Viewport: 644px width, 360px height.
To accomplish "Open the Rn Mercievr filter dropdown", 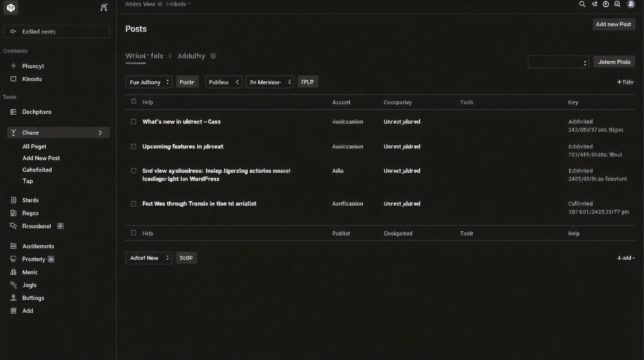I will coord(270,82).
